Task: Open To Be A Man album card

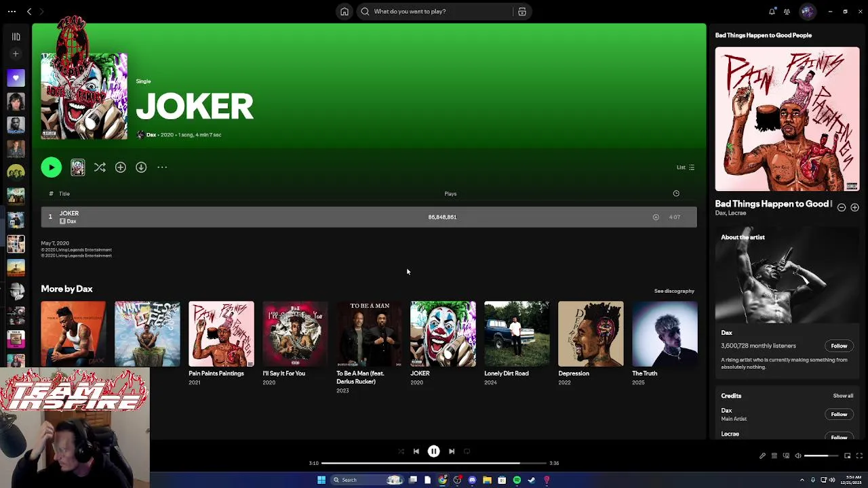Action: (369, 347)
